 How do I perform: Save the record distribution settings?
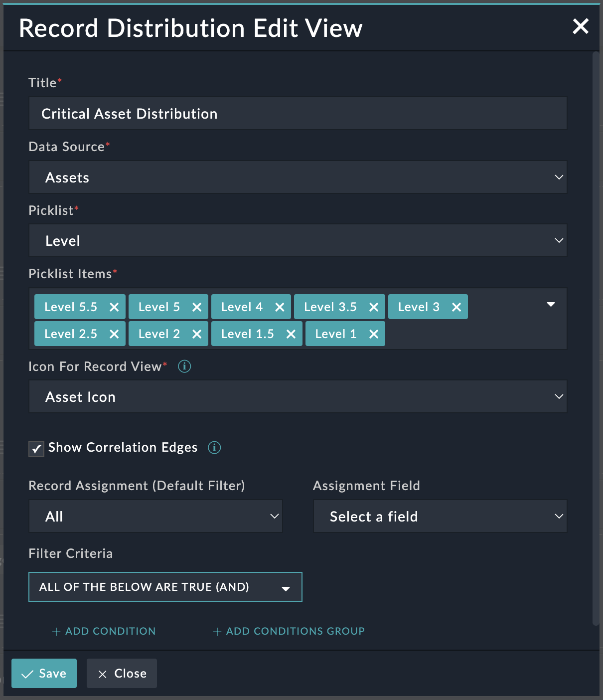(44, 674)
